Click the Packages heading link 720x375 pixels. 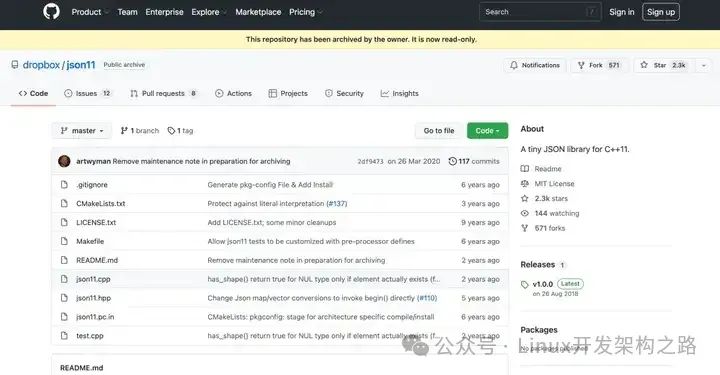[539, 330]
